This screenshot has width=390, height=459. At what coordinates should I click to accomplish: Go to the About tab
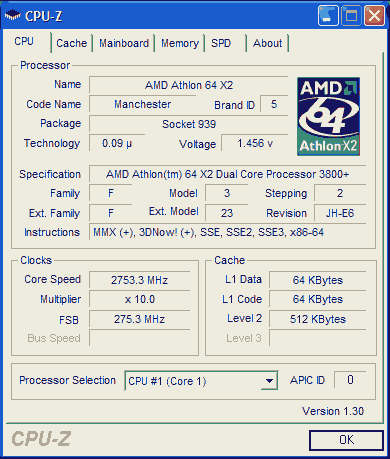(x=267, y=43)
